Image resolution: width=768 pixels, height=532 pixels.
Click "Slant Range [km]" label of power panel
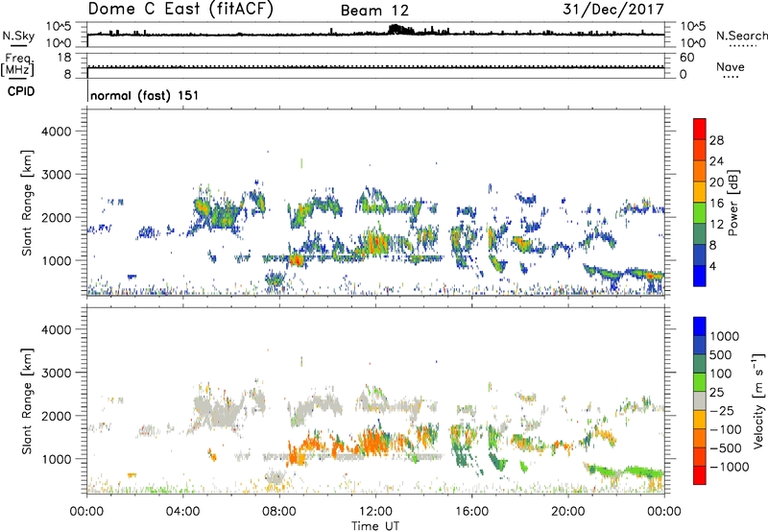coord(27,203)
